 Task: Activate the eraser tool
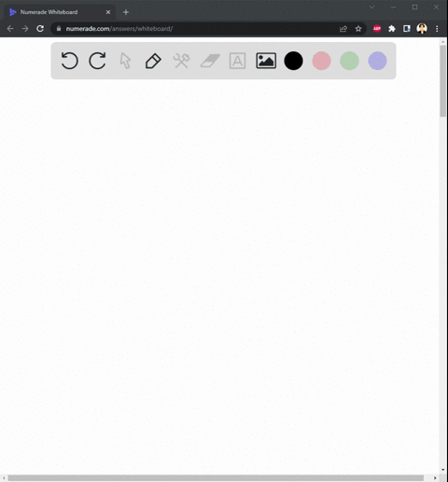(x=210, y=61)
